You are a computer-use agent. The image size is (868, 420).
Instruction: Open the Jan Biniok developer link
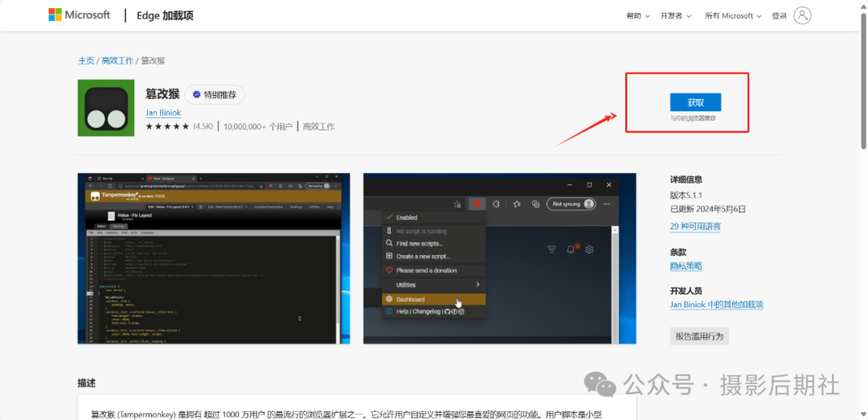[x=163, y=113]
